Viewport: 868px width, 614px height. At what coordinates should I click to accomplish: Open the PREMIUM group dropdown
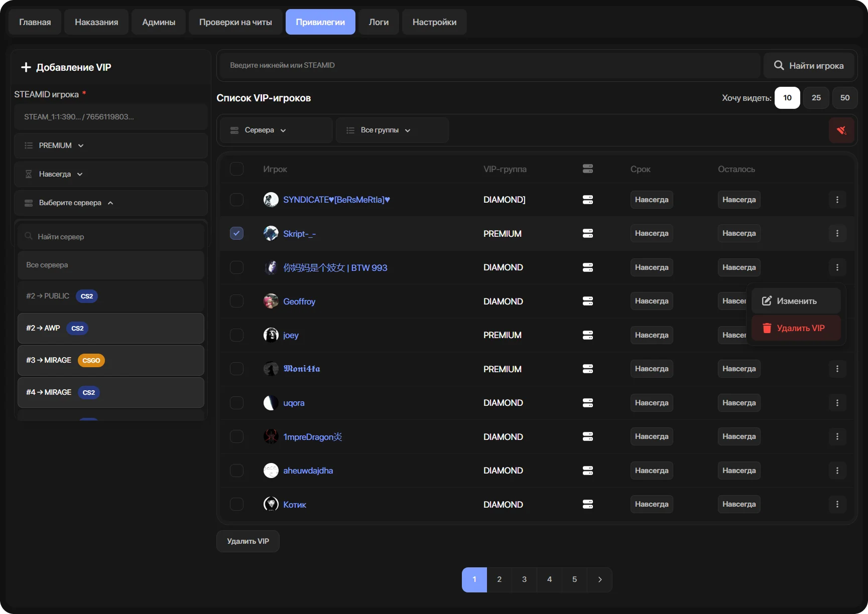pos(111,145)
